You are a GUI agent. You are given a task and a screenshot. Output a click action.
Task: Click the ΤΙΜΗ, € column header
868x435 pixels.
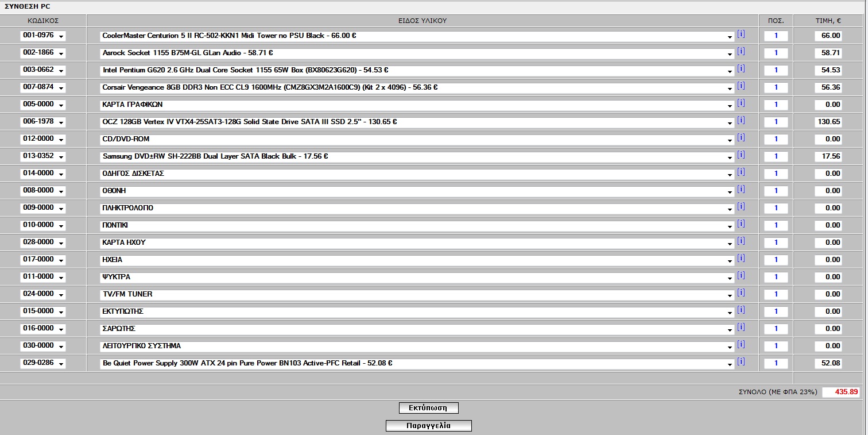pos(828,21)
